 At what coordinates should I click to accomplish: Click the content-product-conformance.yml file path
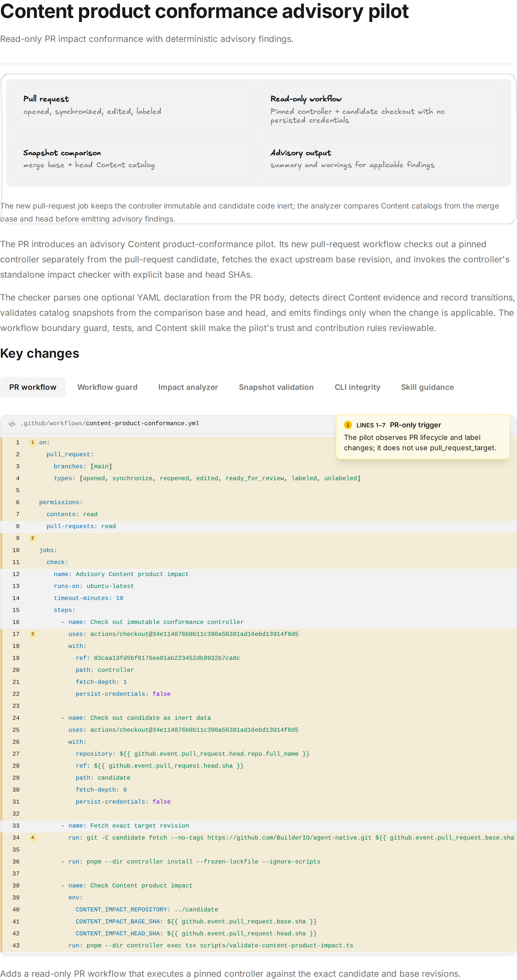coord(110,423)
